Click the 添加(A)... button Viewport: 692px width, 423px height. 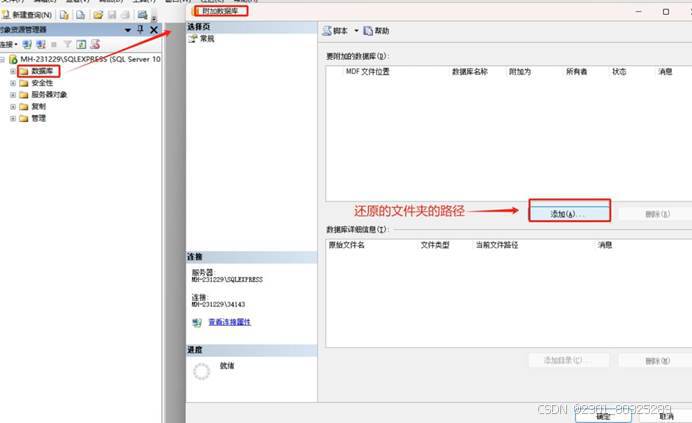click(x=569, y=214)
